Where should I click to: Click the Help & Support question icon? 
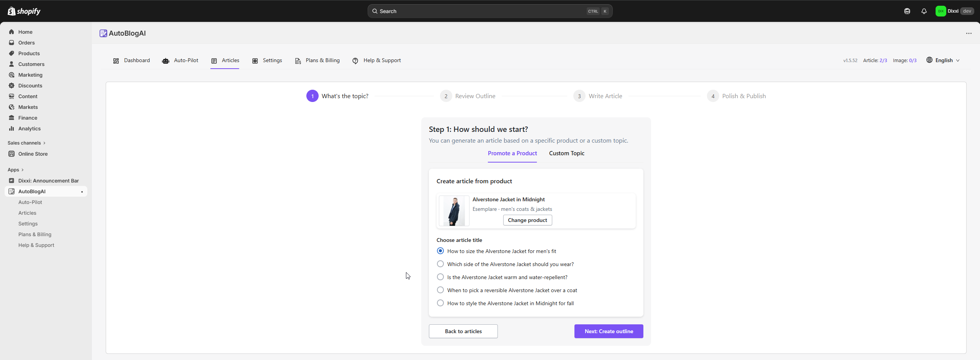(x=355, y=61)
